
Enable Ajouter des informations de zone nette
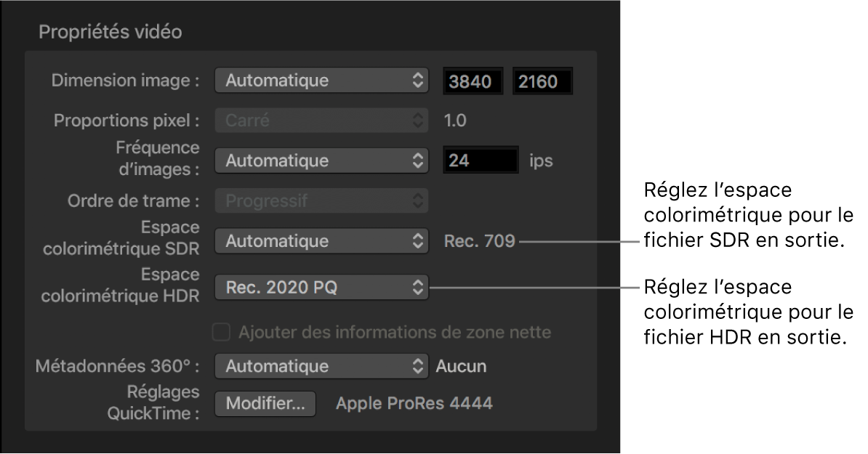click(220, 330)
